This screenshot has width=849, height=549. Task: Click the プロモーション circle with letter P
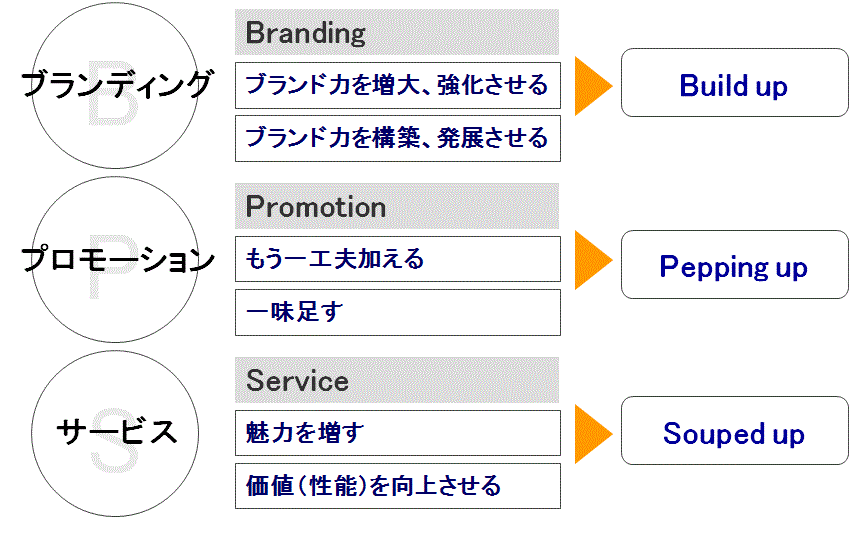[115, 259]
